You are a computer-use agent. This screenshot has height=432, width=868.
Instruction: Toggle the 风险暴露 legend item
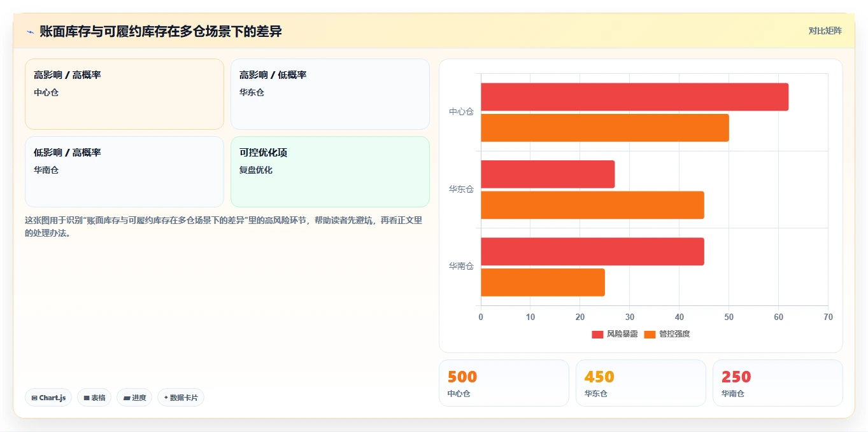click(x=615, y=334)
